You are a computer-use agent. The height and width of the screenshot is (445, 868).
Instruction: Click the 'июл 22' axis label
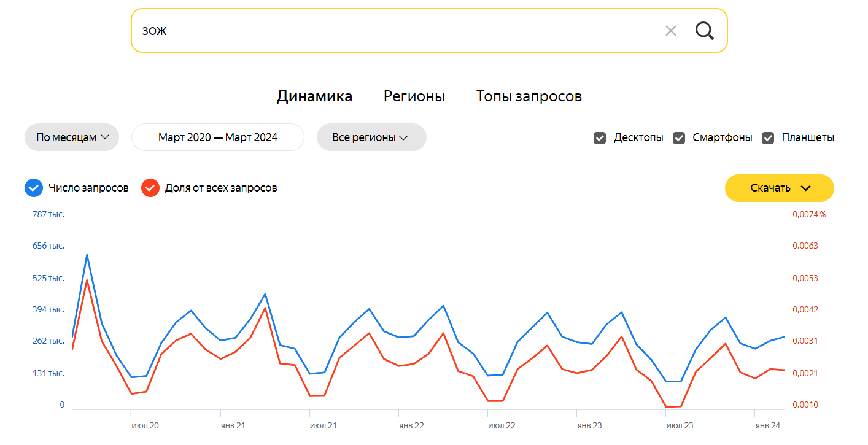(502, 425)
